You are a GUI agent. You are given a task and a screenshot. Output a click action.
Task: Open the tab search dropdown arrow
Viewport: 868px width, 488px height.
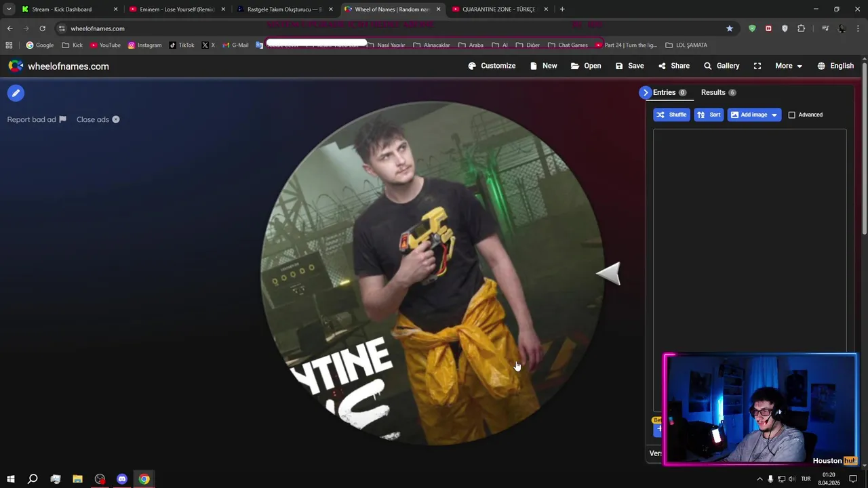tap(9, 9)
